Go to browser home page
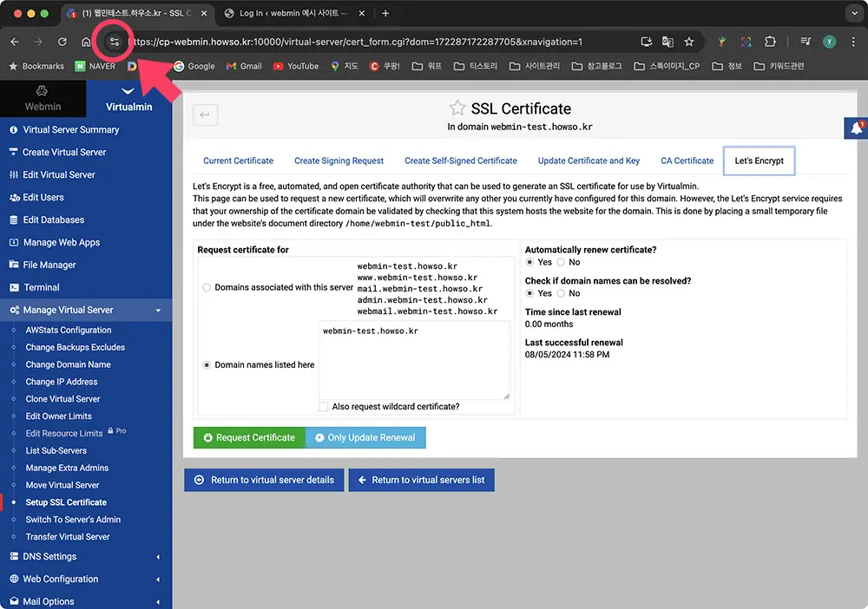The image size is (868, 609). coord(86,42)
